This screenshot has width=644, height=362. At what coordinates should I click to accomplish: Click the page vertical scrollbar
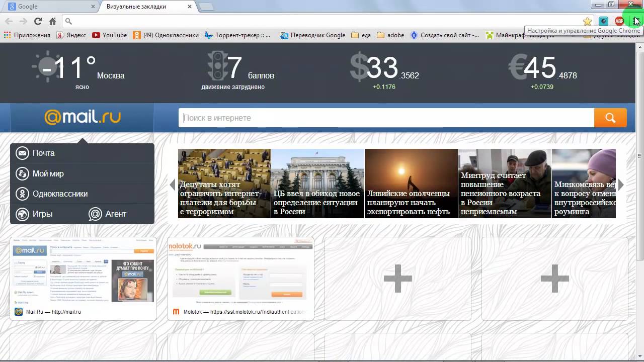(x=639, y=156)
